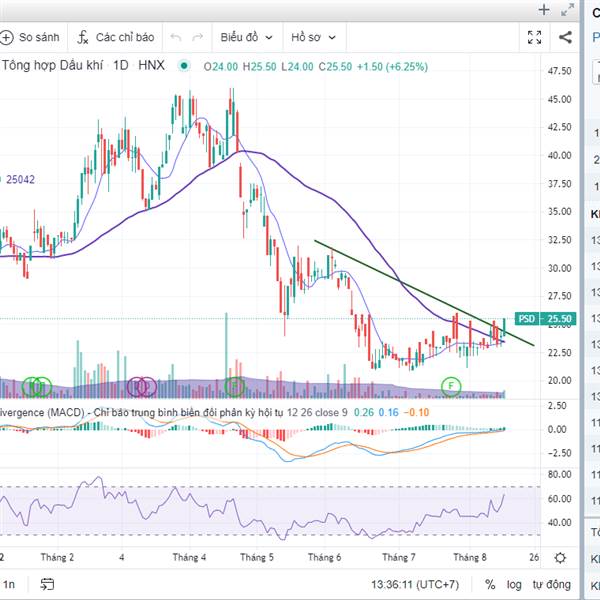
Task: Toggle percent scale with the % button
Action: click(490, 584)
